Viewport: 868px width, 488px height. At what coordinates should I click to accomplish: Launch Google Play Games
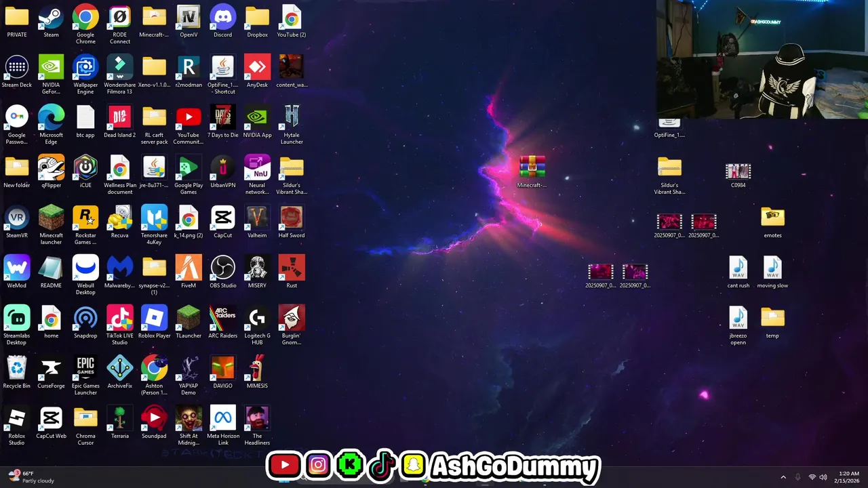189,175
